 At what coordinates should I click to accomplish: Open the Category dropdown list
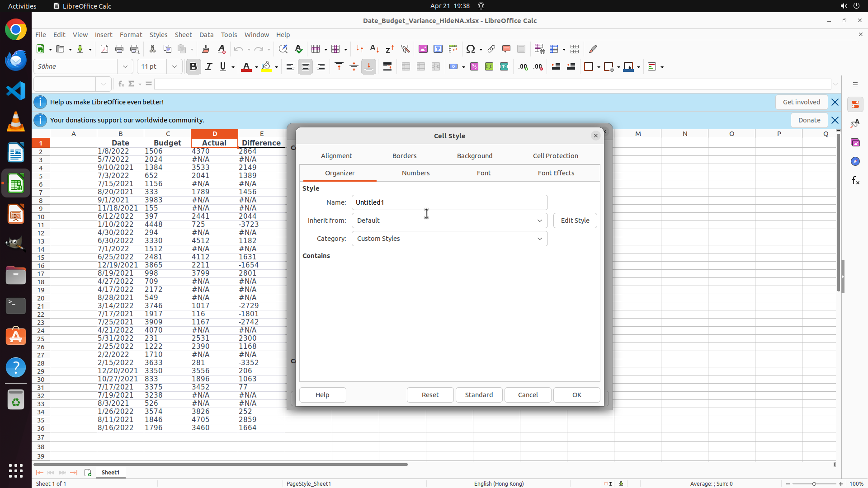point(539,239)
